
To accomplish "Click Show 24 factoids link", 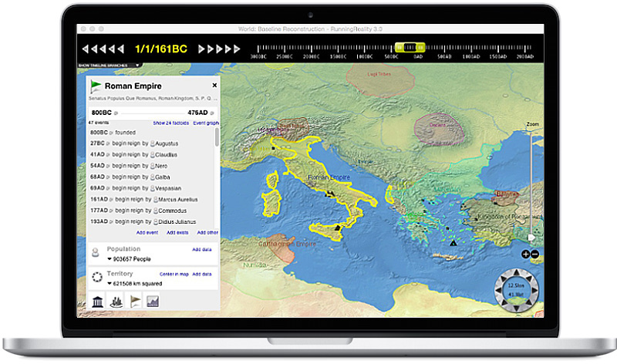I will (170, 123).
